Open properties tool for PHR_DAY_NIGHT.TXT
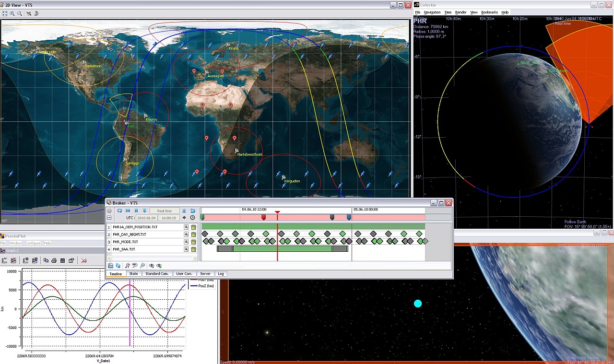Screen dimensions: 614x364 (186, 235)
